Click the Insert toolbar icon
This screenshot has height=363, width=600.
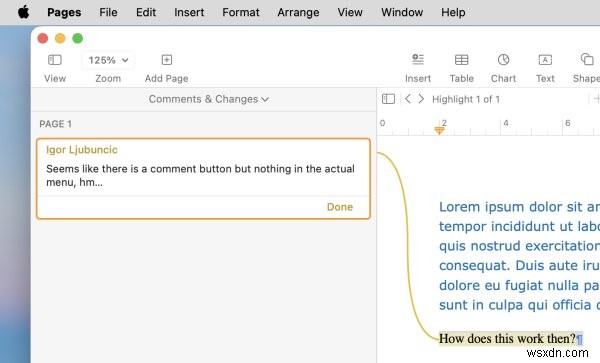(418, 60)
